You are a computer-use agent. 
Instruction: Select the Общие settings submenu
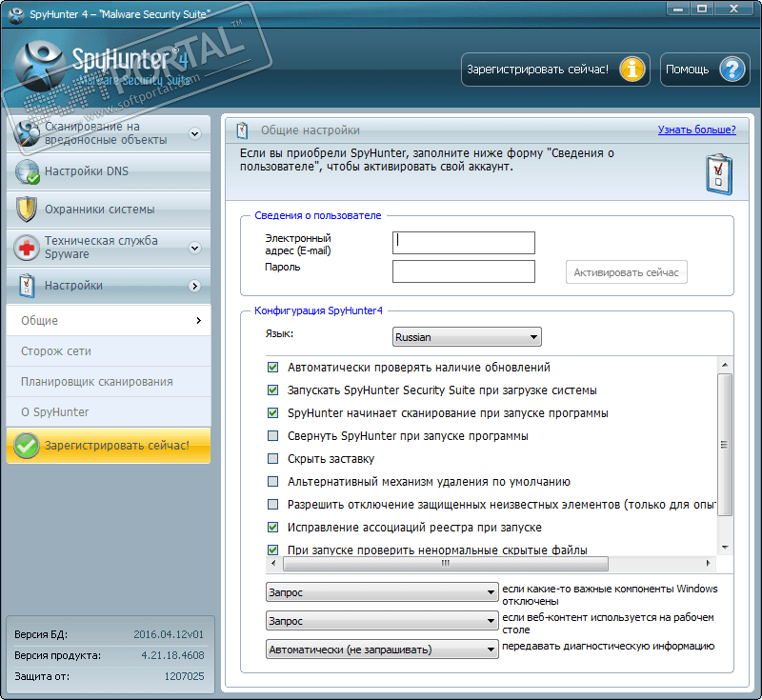[x=109, y=321]
